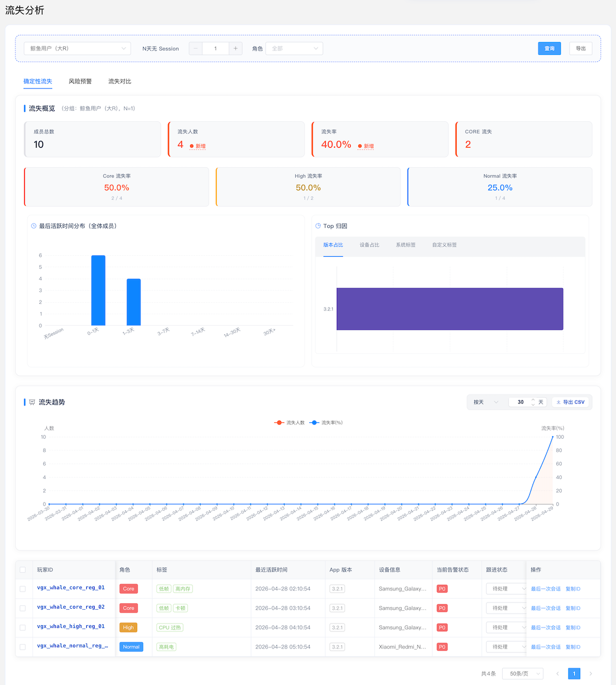This screenshot has width=616, height=685.
Task: Go to the next page arrow
Action: click(591, 673)
